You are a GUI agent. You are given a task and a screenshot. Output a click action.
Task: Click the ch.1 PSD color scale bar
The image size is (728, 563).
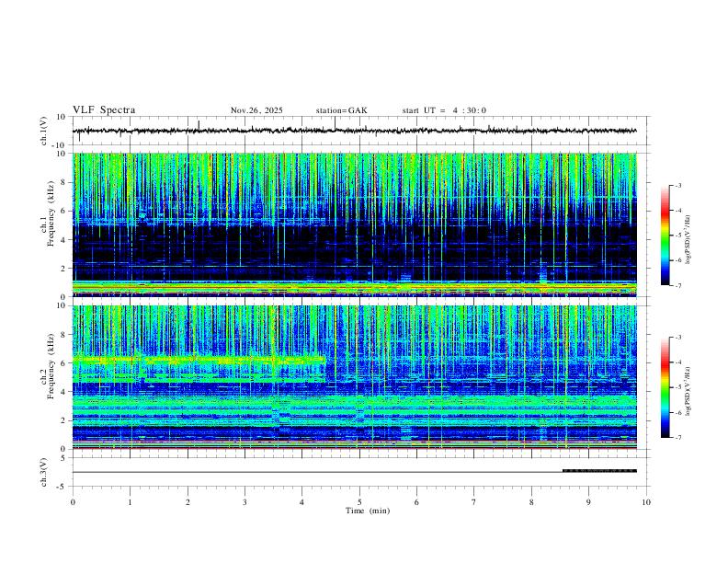(665, 236)
